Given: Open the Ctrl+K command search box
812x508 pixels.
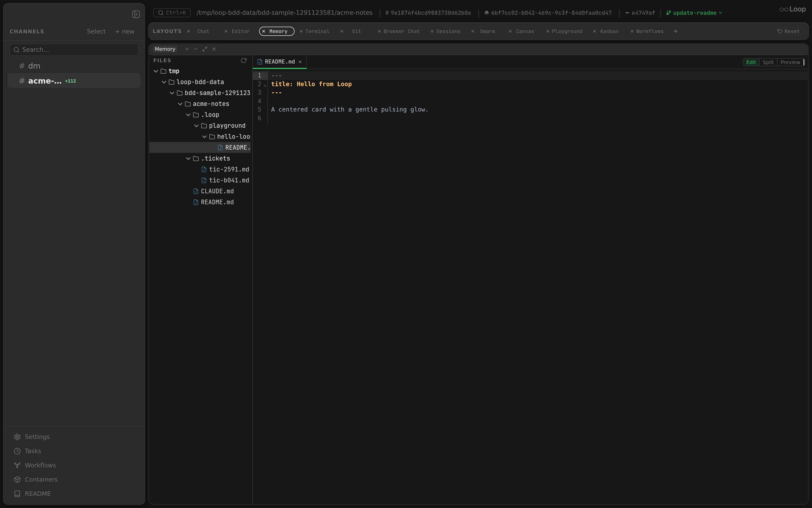Looking at the screenshot, I should click(x=172, y=13).
